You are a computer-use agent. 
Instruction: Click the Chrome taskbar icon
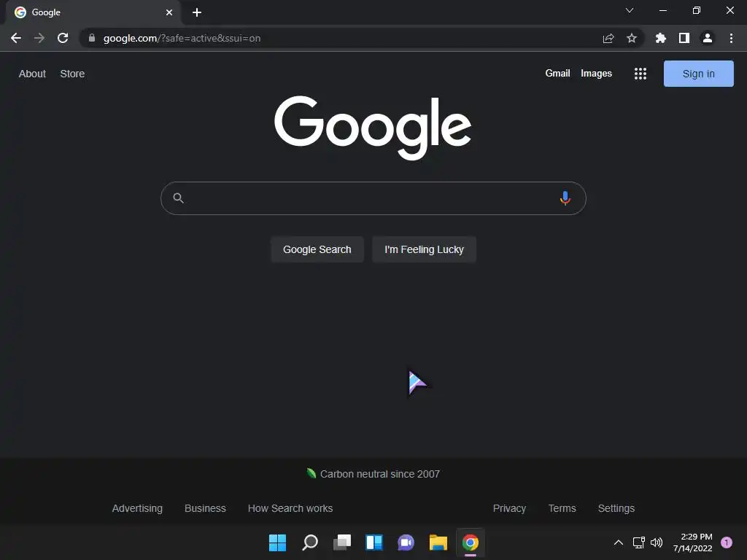(x=471, y=542)
